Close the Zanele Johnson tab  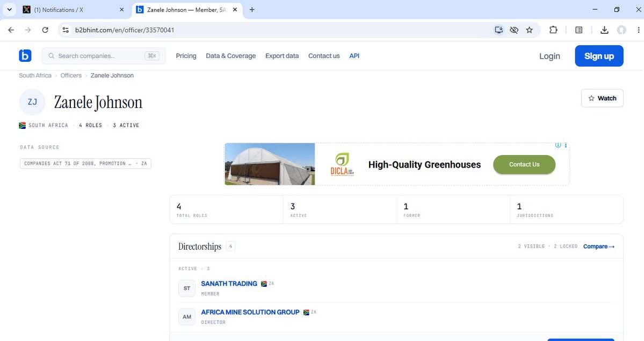(235, 10)
